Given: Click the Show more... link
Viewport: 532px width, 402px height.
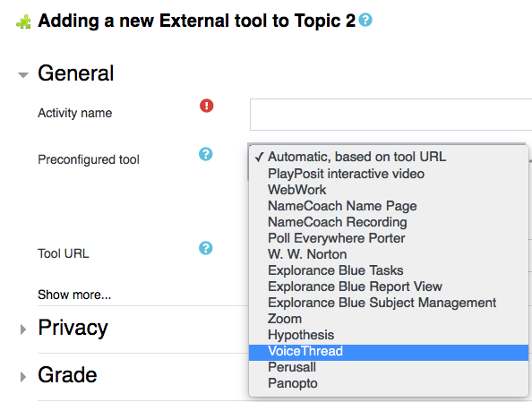Looking at the screenshot, I should (x=74, y=295).
